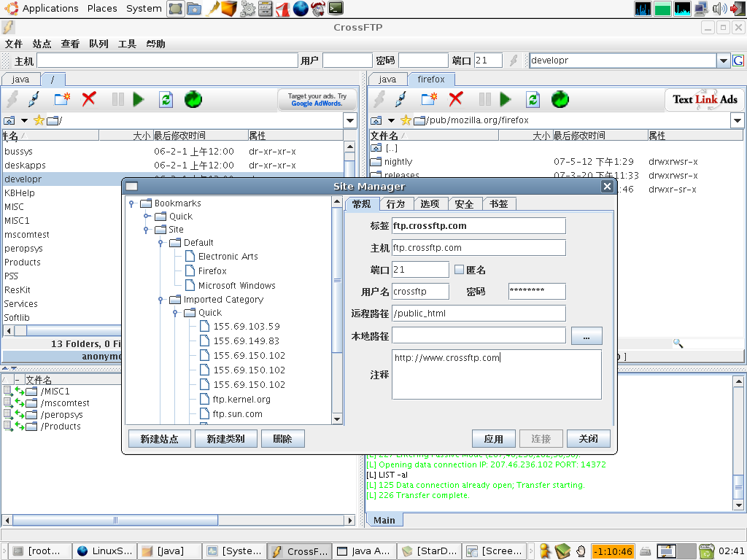Click red X delete icon in left pane
747x560 pixels.
click(x=88, y=99)
